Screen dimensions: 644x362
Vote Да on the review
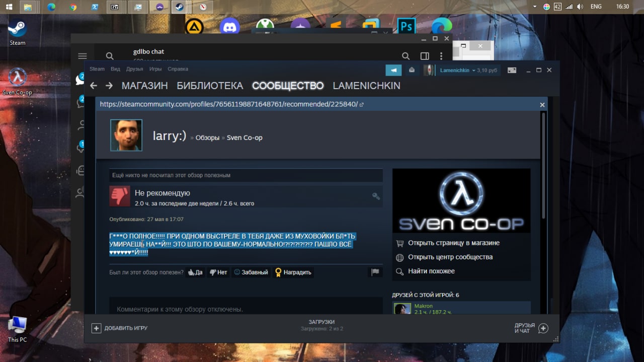tap(195, 272)
